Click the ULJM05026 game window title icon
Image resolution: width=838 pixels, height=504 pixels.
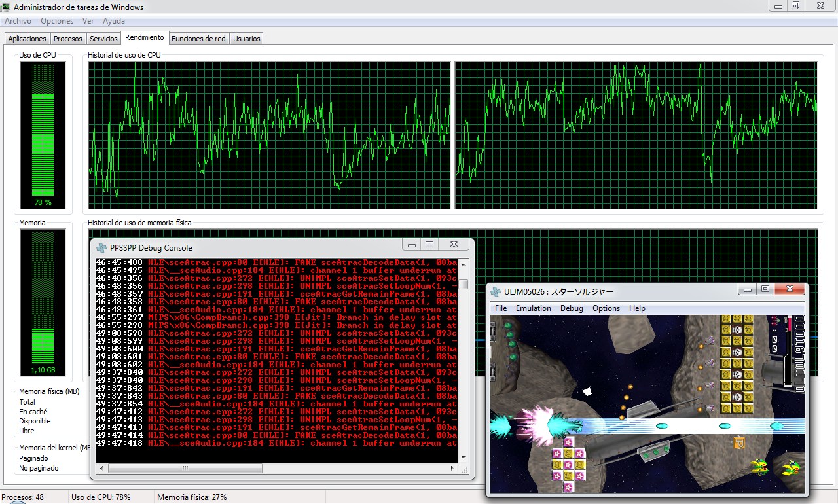pyautogui.click(x=496, y=292)
